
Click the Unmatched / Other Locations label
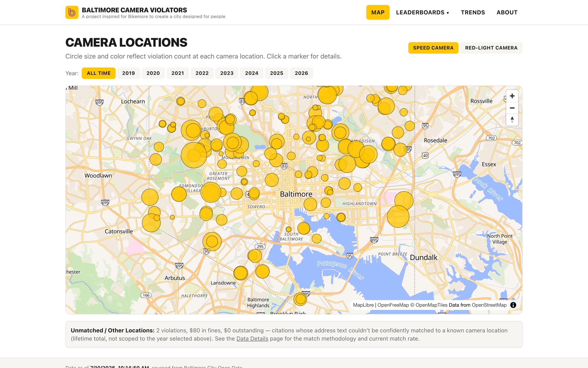pos(113,330)
